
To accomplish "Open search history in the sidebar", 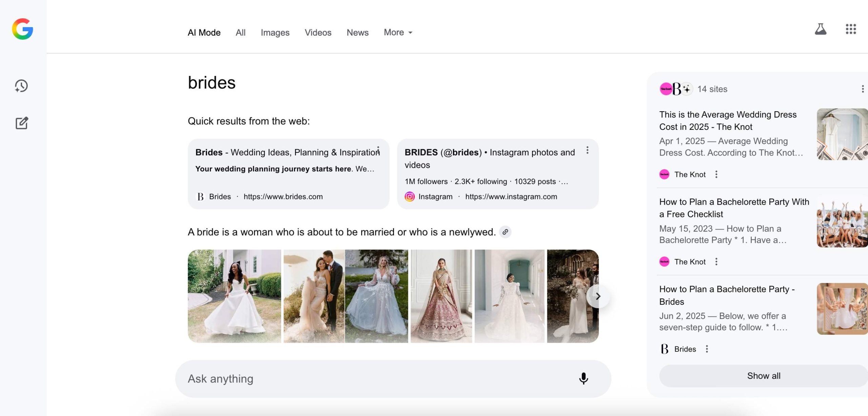I will point(21,86).
